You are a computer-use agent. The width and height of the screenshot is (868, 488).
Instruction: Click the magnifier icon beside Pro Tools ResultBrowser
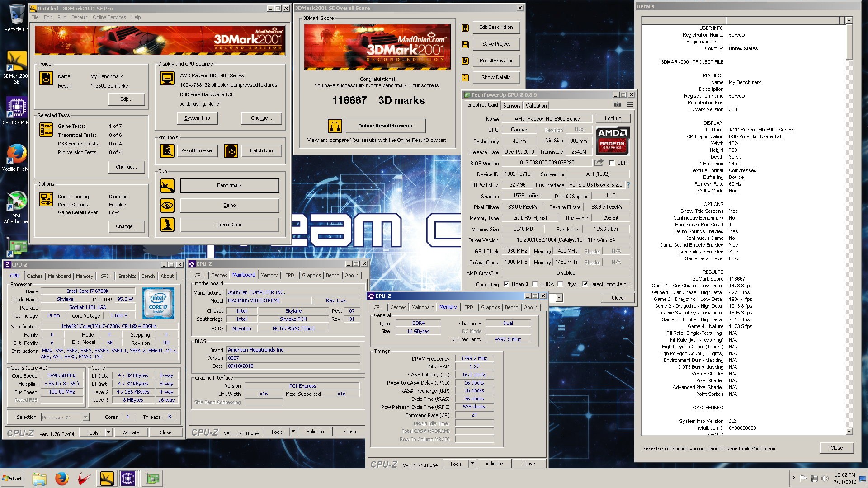pos(167,151)
